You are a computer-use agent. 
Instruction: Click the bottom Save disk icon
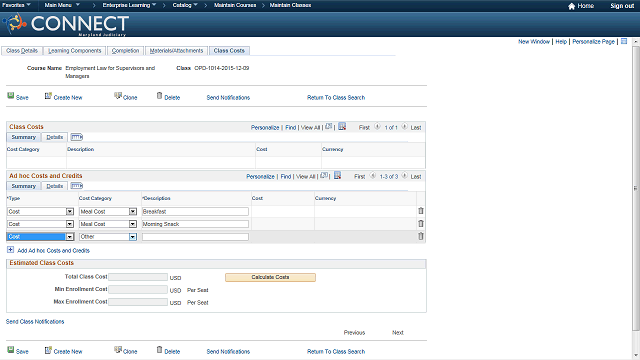(11, 350)
